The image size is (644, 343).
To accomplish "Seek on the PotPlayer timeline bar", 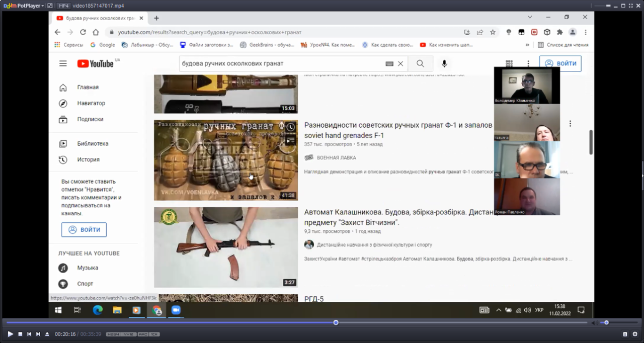I will click(x=297, y=322).
